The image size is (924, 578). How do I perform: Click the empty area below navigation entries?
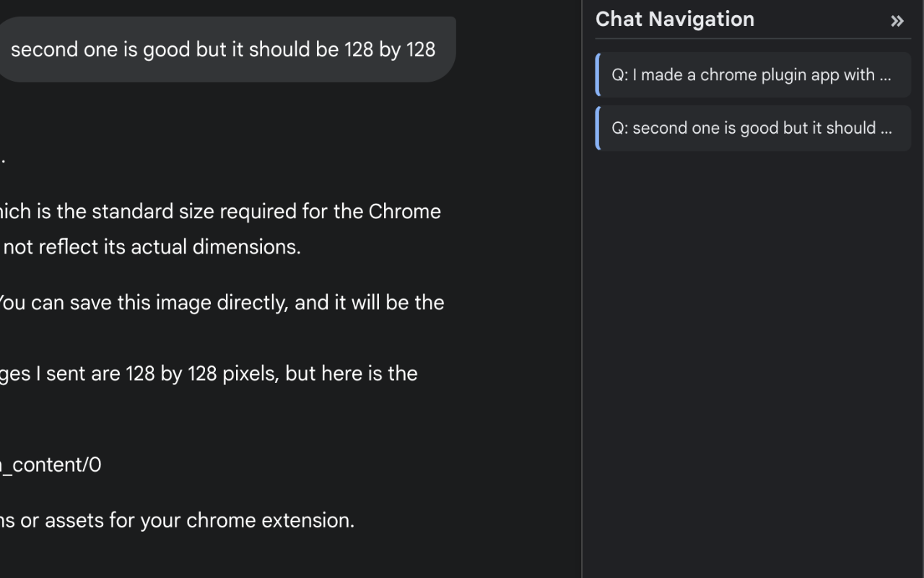(753, 361)
